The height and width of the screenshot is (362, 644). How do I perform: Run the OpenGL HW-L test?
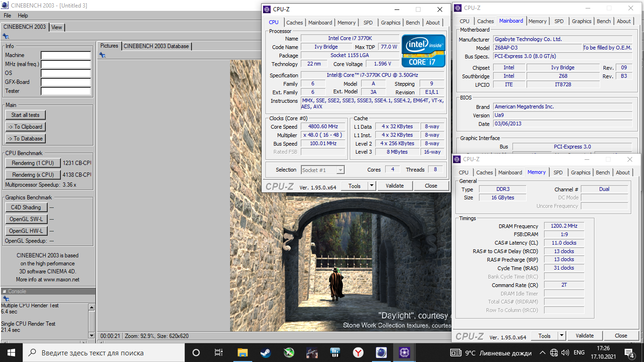[26, 231]
